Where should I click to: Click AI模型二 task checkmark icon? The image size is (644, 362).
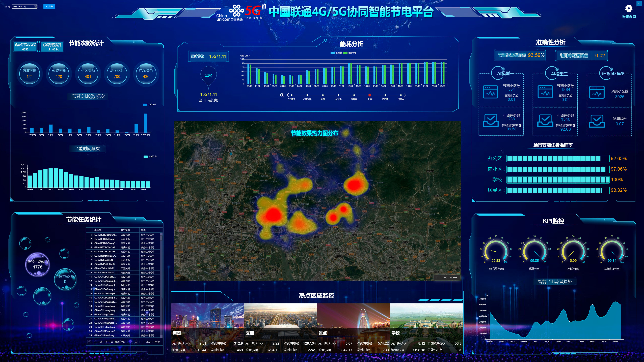point(545,121)
